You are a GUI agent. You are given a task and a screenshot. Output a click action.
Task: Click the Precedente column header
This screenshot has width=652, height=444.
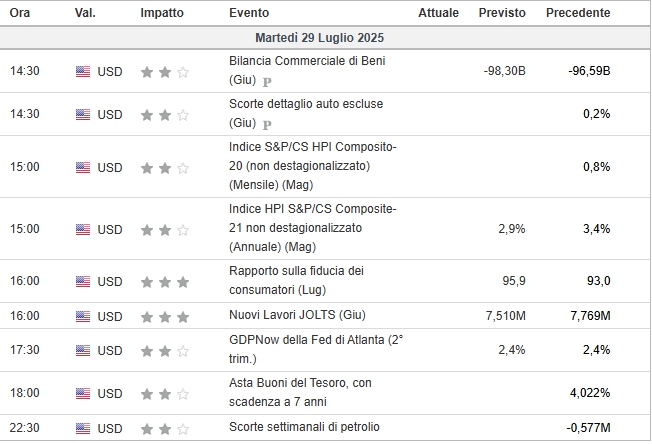[578, 13]
